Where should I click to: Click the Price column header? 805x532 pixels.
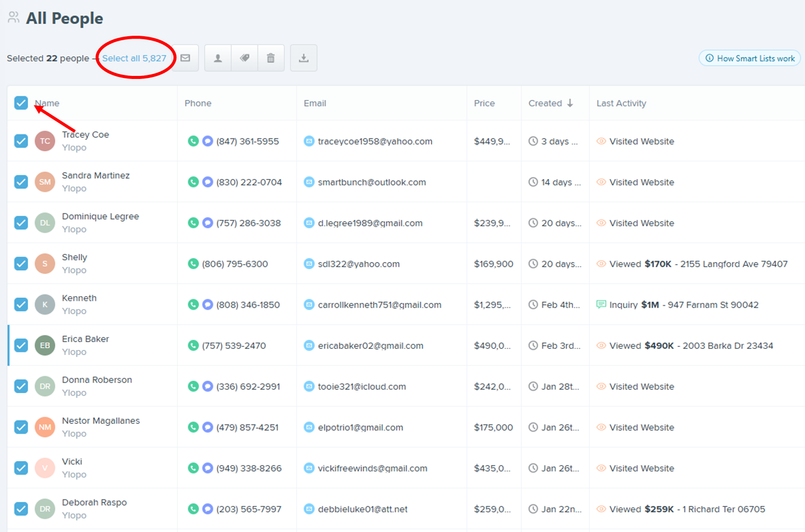[484, 103]
